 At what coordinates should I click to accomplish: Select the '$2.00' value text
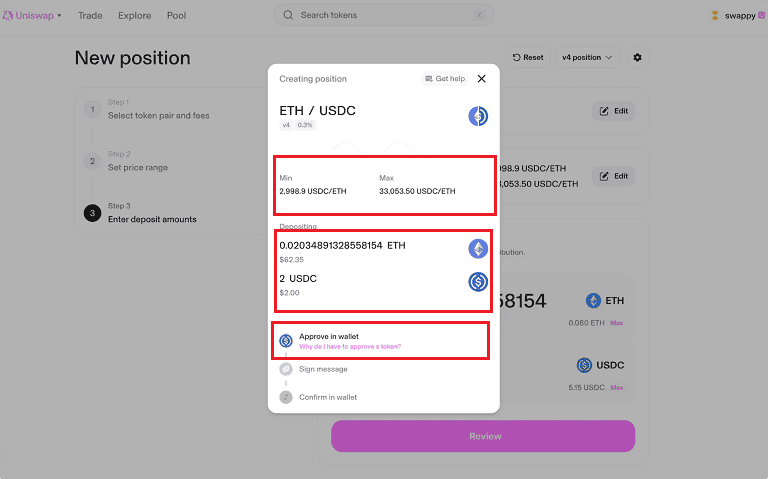click(289, 293)
